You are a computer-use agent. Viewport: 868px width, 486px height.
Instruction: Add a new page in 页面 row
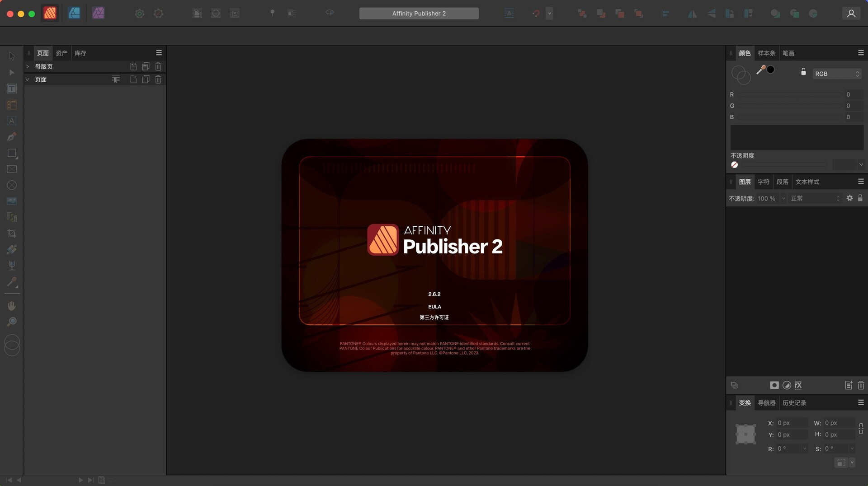[133, 79]
